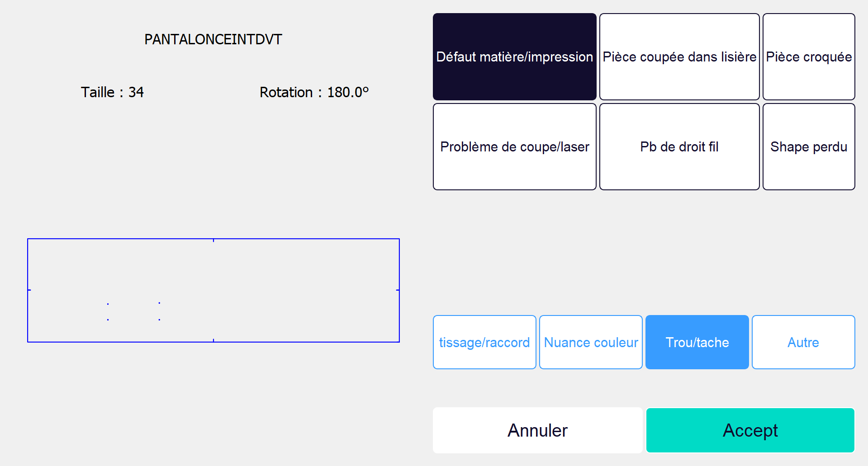Click the left edge notch of piece
Viewport: 868px width, 466px height.
pos(29,290)
